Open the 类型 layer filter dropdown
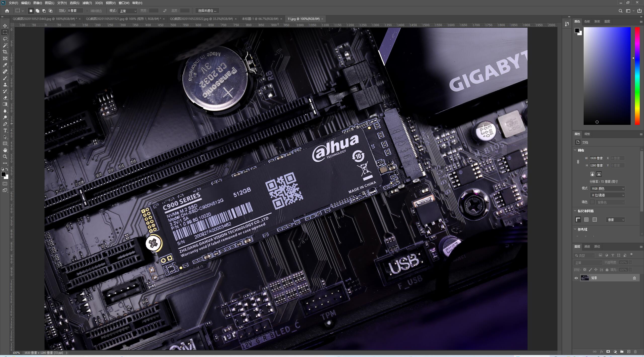Image resolution: width=644 pixels, height=357 pixels. pos(584,255)
